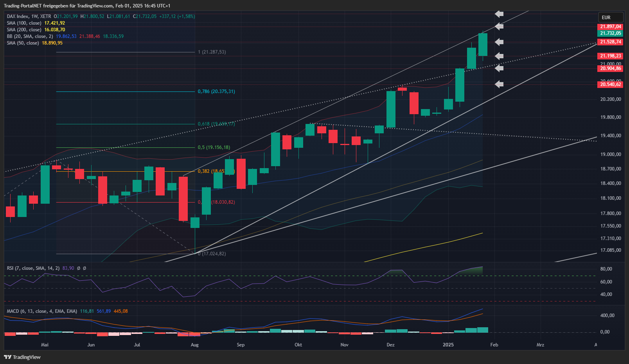Click the MACD value 445,08
Viewport: 629px width, 364px height.
[121, 311]
